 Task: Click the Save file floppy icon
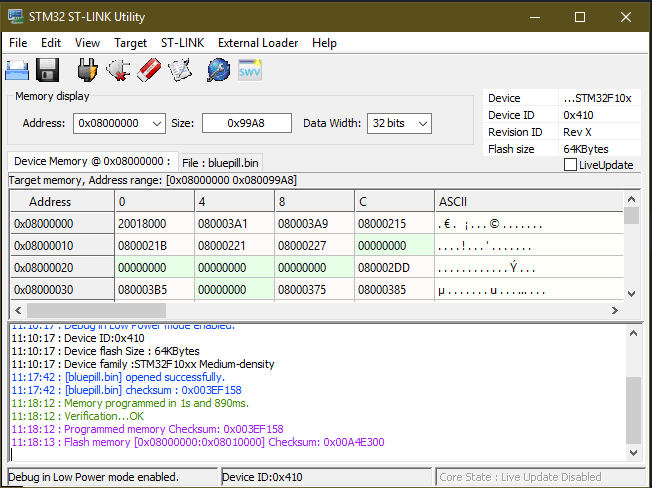click(x=47, y=70)
